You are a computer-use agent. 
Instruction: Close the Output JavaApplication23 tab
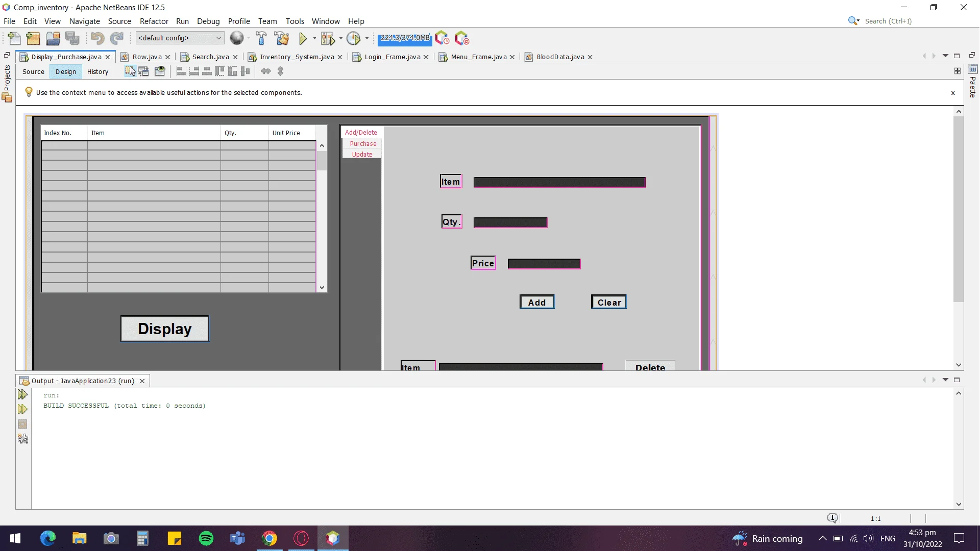click(142, 381)
